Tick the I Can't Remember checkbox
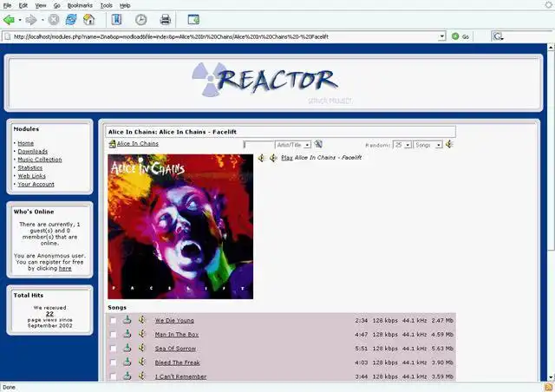 pyautogui.click(x=113, y=376)
